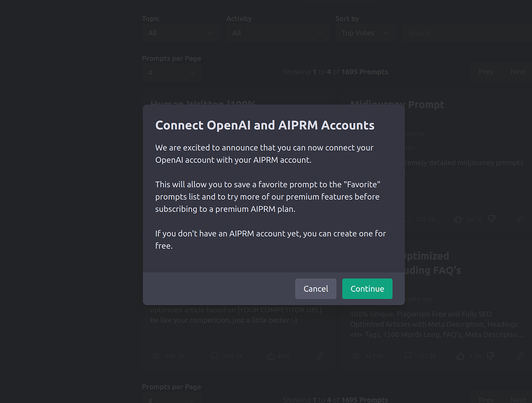The image size is (532, 403).
Task: Open the Sort by Top Votes dropdown
Action: 365,33
